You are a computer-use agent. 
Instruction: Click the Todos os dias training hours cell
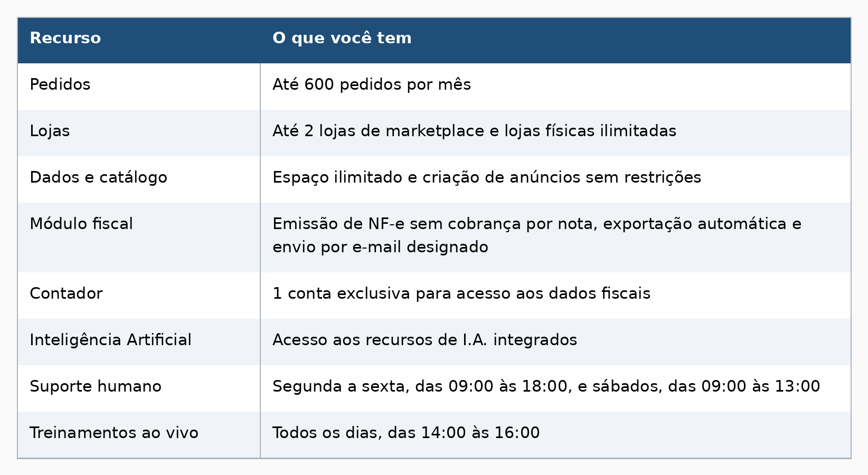pos(406,433)
